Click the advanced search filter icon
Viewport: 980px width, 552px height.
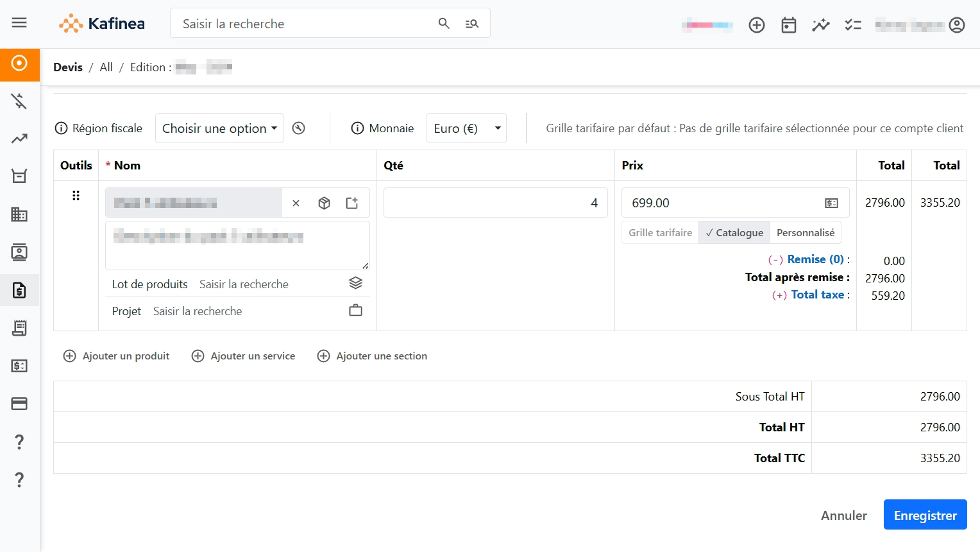(472, 24)
